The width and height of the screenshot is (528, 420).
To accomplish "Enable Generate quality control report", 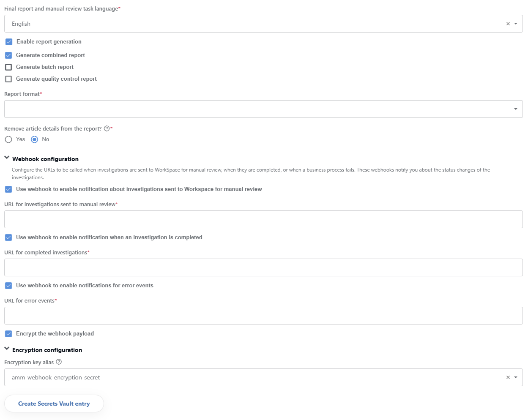I will pyautogui.click(x=8, y=79).
